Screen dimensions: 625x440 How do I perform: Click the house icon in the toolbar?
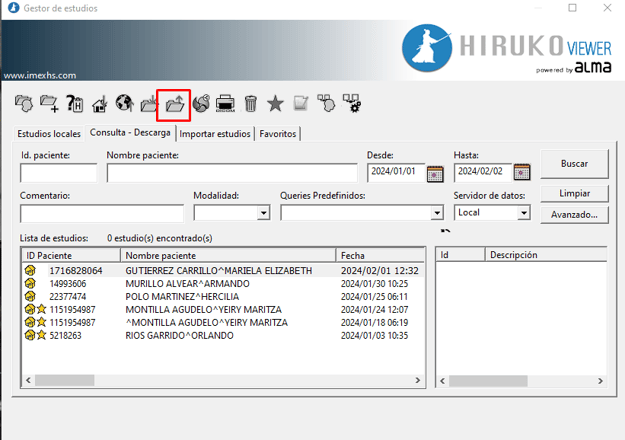pyautogui.click(x=99, y=103)
